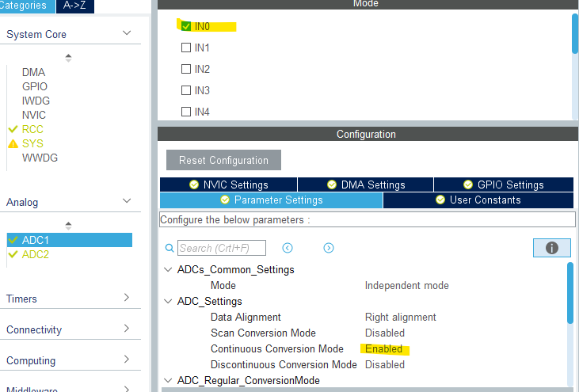Click the SYS warning triangle icon

[x=13, y=143]
